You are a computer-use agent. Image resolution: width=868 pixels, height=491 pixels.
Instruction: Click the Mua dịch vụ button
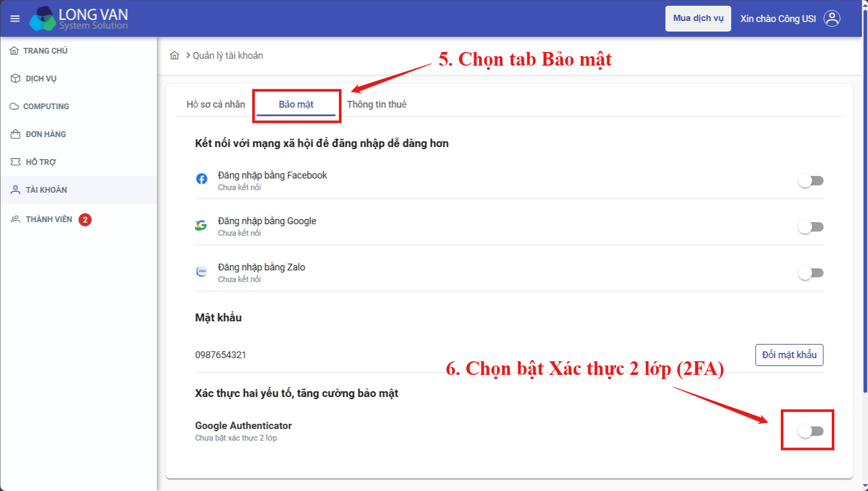point(698,18)
